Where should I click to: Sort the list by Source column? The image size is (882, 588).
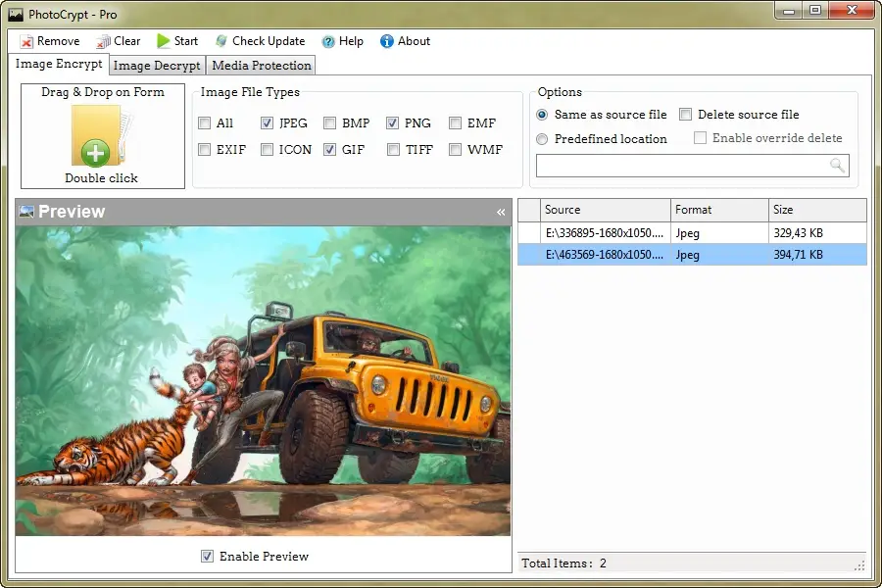point(606,210)
